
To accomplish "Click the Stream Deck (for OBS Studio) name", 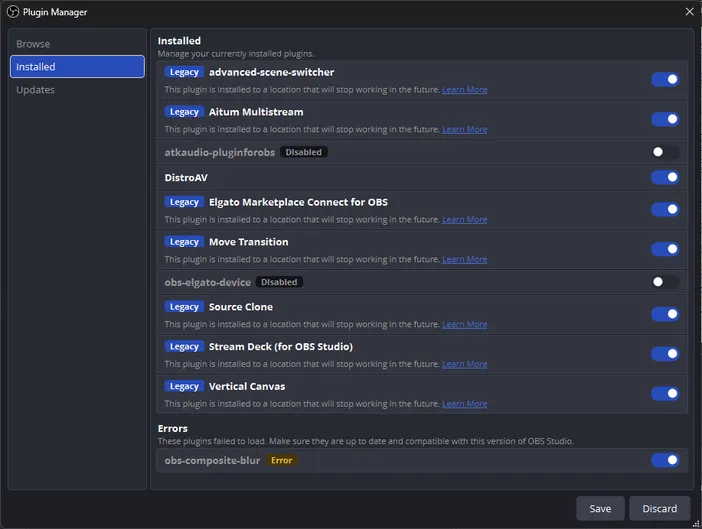I will tap(281, 347).
